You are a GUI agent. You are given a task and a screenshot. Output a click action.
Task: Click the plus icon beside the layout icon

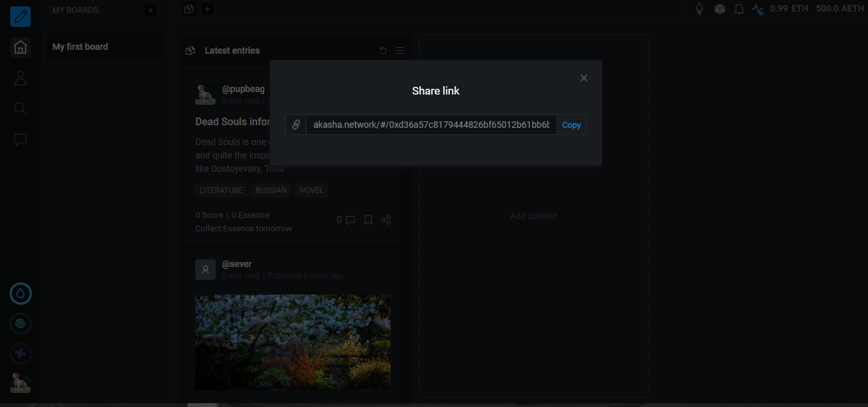pyautogui.click(x=207, y=9)
